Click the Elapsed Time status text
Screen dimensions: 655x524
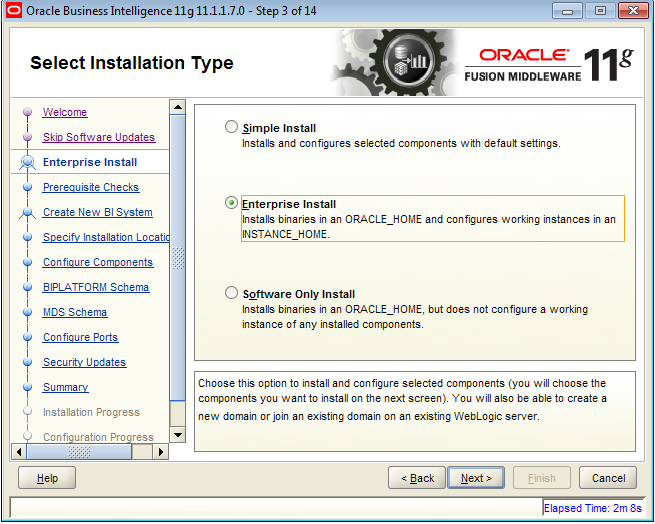point(592,508)
